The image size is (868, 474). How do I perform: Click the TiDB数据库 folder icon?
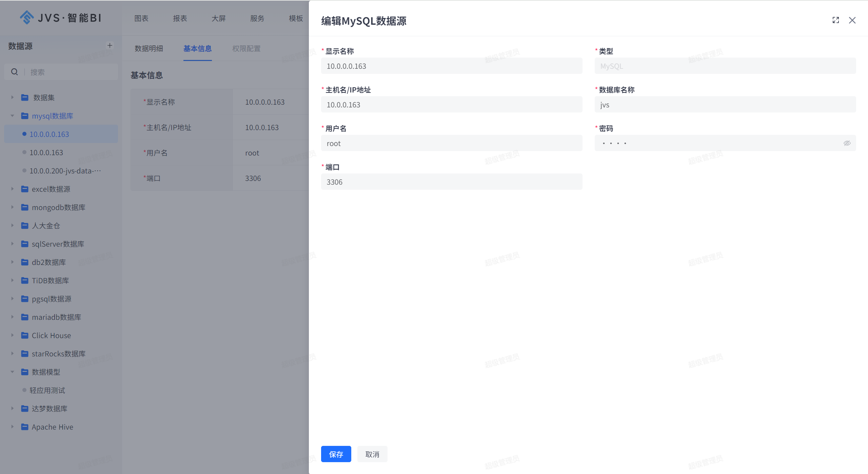(25, 281)
